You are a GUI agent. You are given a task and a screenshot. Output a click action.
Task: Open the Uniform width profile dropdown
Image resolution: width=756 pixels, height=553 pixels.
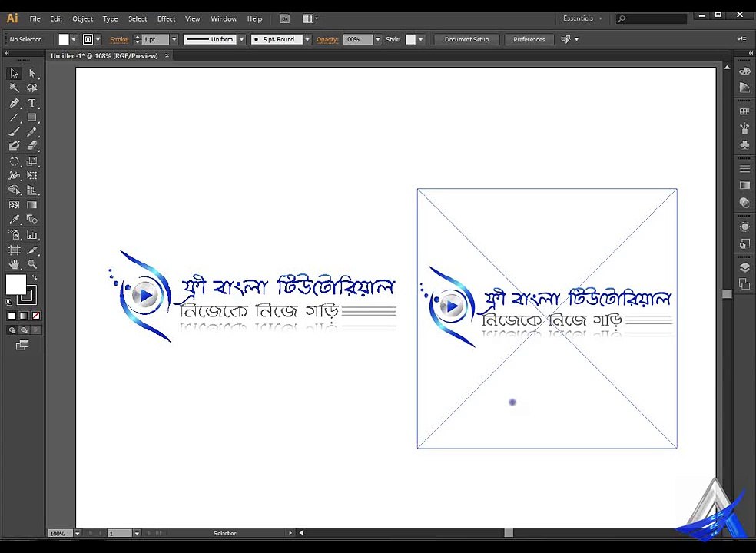pyautogui.click(x=241, y=39)
